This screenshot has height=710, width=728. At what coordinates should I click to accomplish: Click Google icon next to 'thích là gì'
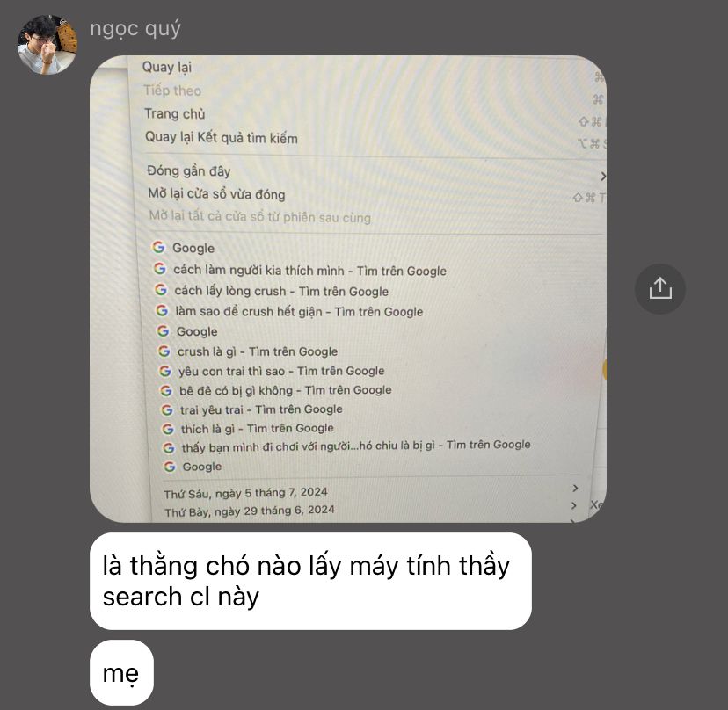point(168,429)
